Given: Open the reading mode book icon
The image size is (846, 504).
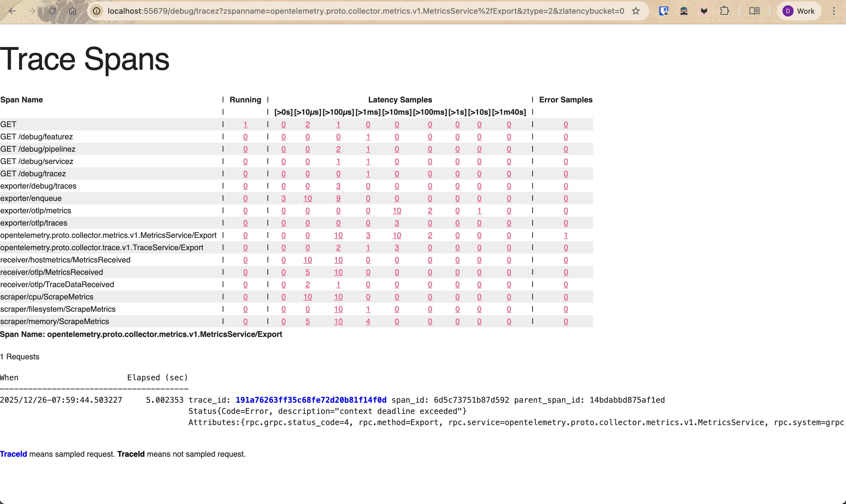Looking at the screenshot, I should point(754,11).
